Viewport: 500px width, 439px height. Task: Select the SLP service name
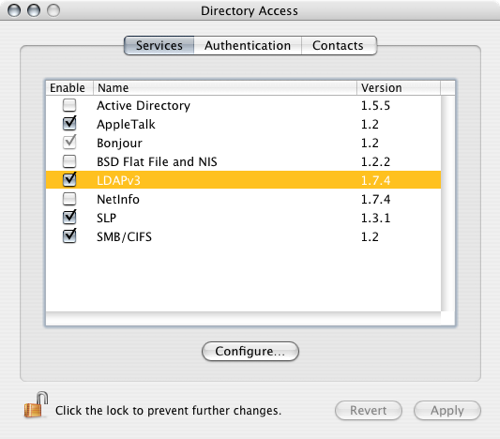coord(106,218)
